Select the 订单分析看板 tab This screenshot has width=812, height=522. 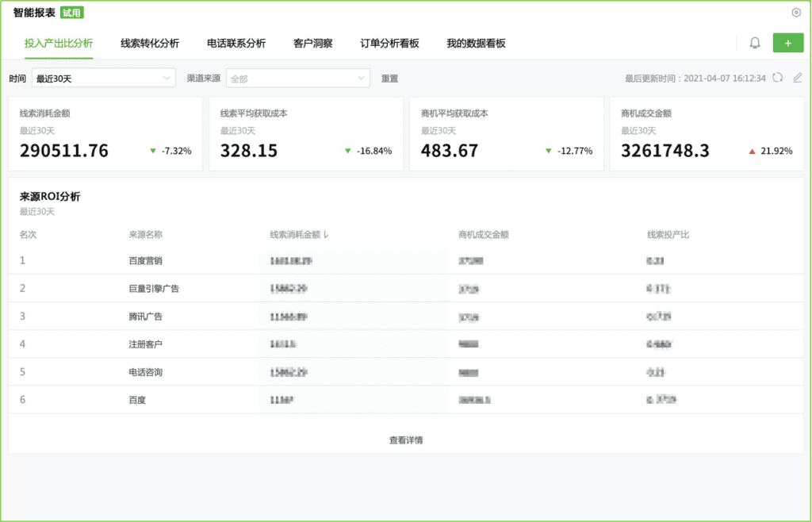pos(389,44)
